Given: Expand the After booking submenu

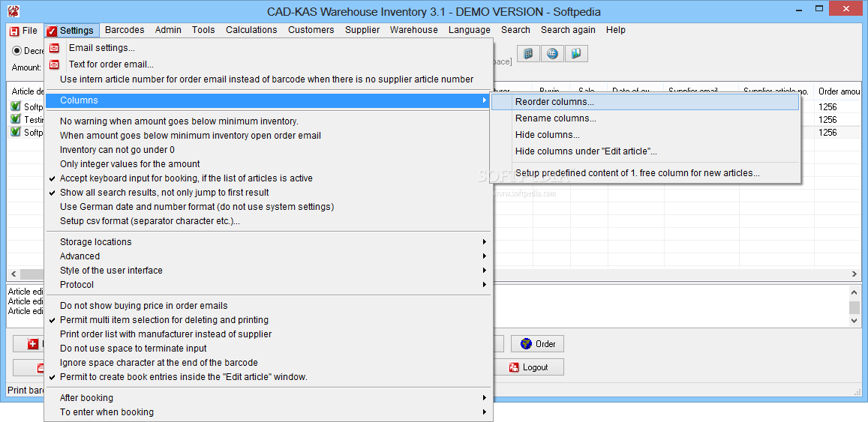Looking at the screenshot, I should point(268,398).
